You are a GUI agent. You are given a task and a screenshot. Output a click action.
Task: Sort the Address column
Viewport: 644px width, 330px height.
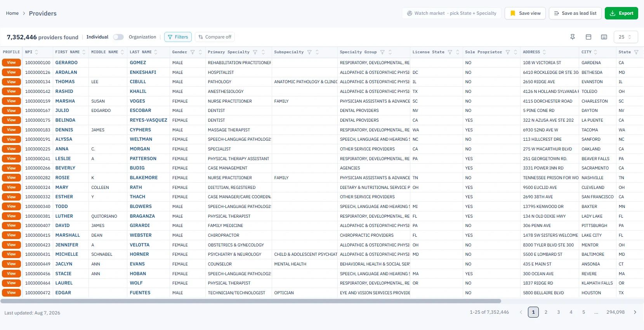[544, 52]
